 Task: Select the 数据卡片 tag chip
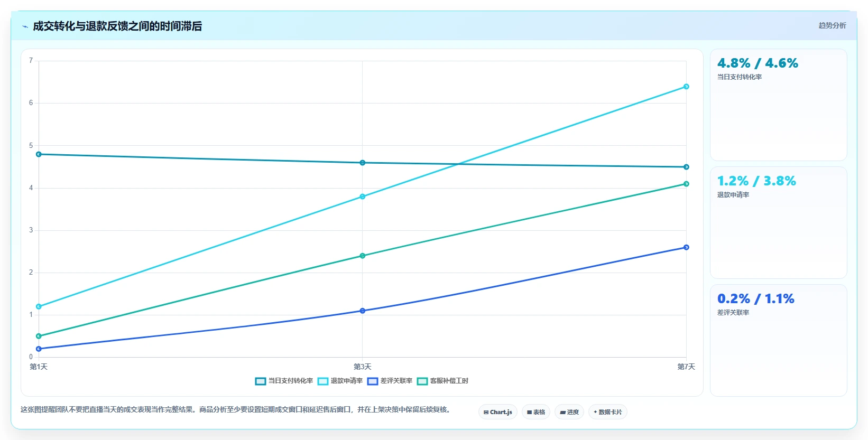(x=608, y=412)
